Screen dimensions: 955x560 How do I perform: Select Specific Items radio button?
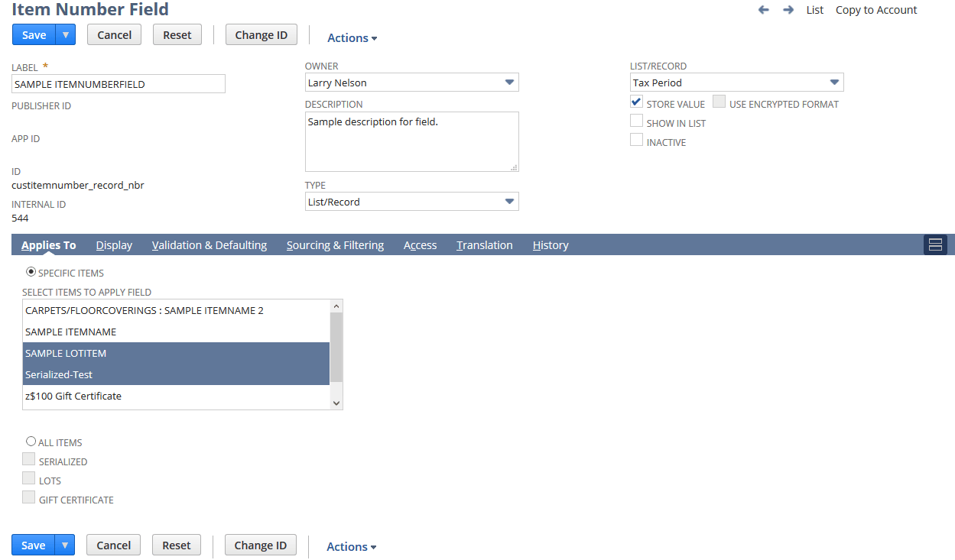pyautogui.click(x=31, y=271)
